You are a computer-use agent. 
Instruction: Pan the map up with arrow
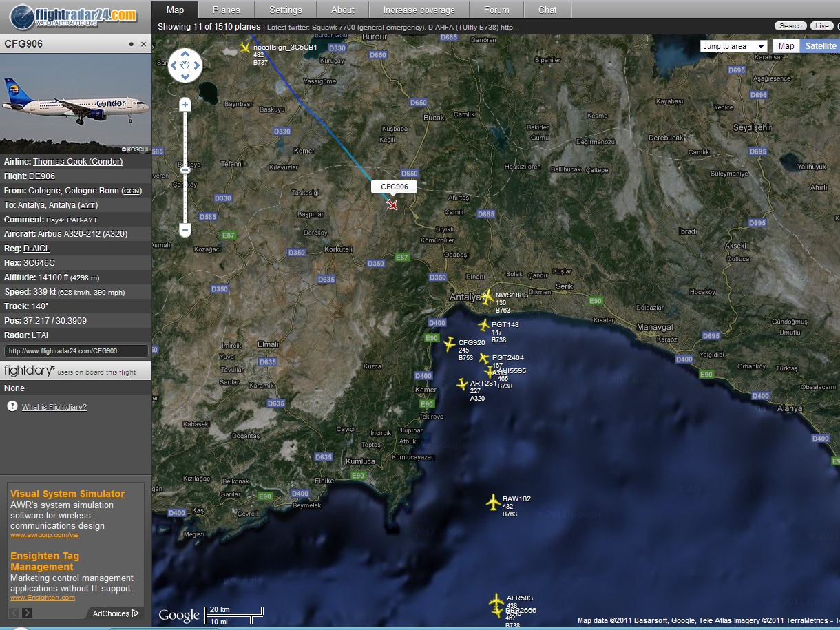pos(185,54)
